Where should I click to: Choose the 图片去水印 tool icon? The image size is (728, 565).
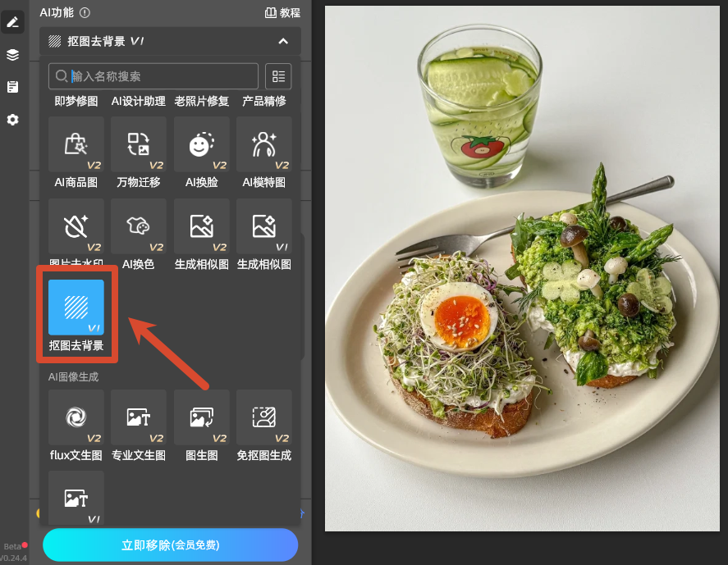click(76, 226)
